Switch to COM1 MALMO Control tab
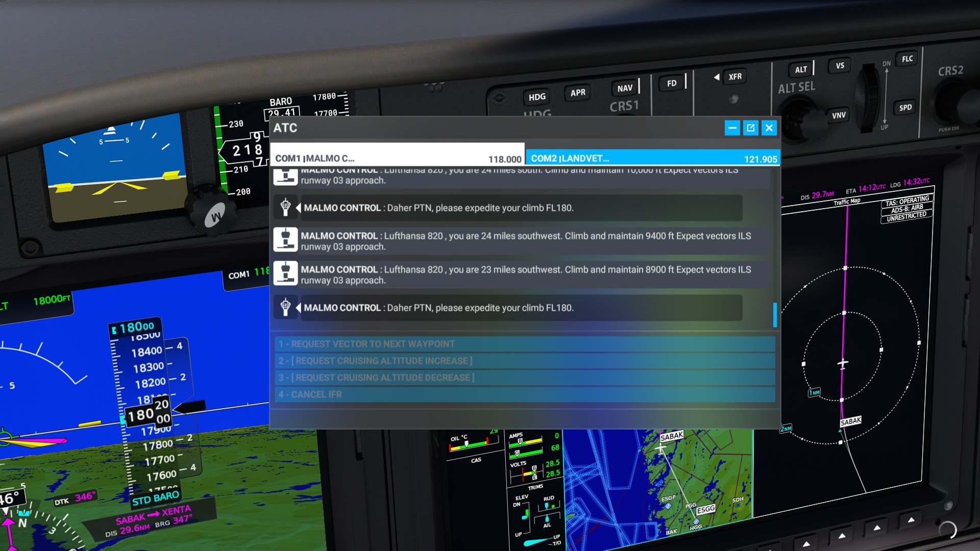This screenshot has width=980, height=551. click(x=397, y=158)
